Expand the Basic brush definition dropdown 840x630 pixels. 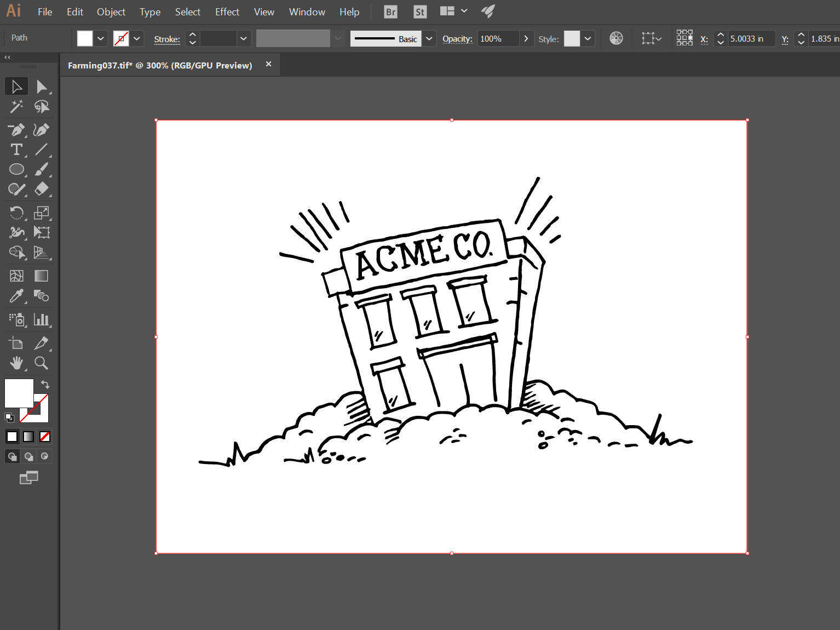click(x=429, y=38)
